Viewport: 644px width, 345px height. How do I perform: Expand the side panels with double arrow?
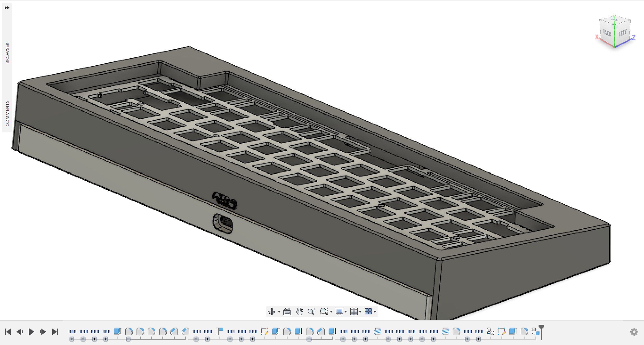click(x=7, y=8)
